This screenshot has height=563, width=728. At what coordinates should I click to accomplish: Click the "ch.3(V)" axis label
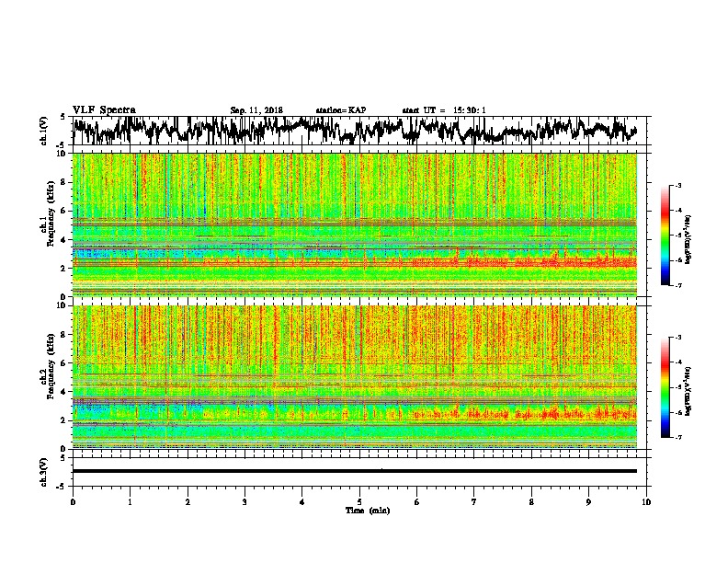(x=43, y=473)
